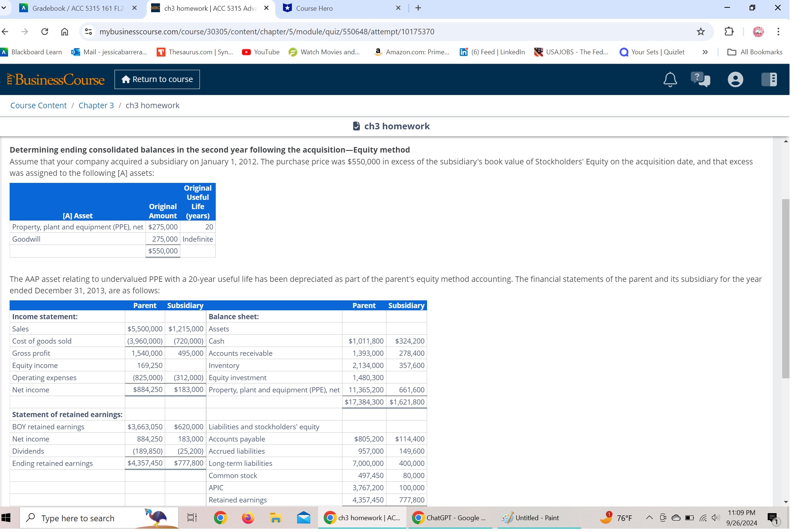The image size is (798, 532).
Task: Open the eBook panel icon top right
Action: click(769, 79)
